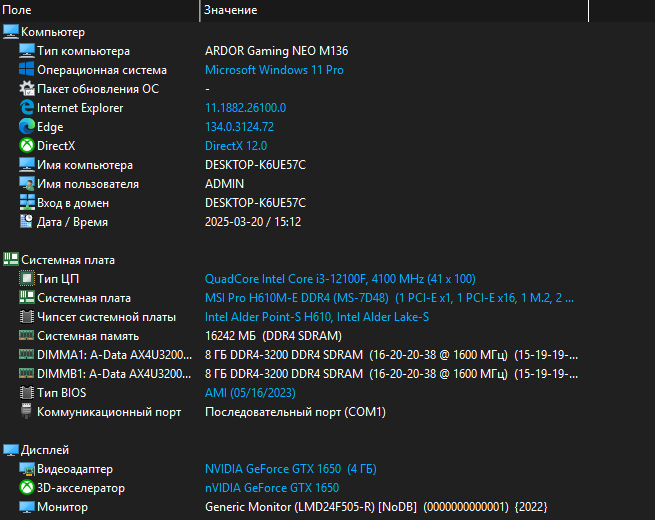Click the 3D-акселератор Xbox icon

coord(27,487)
